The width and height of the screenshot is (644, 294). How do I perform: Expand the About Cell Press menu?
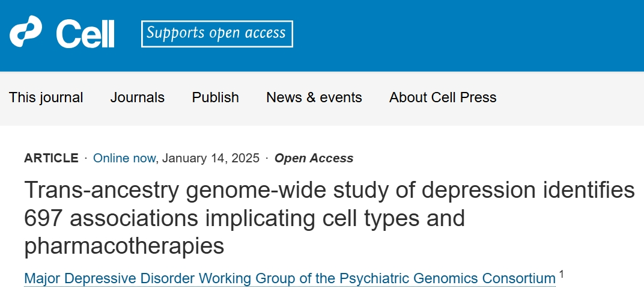(443, 97)
